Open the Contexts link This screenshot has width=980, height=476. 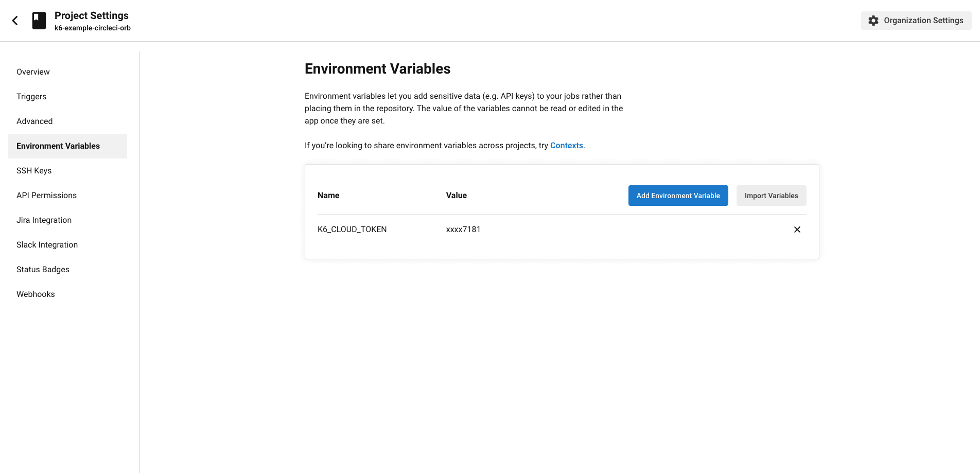[566, 145]
